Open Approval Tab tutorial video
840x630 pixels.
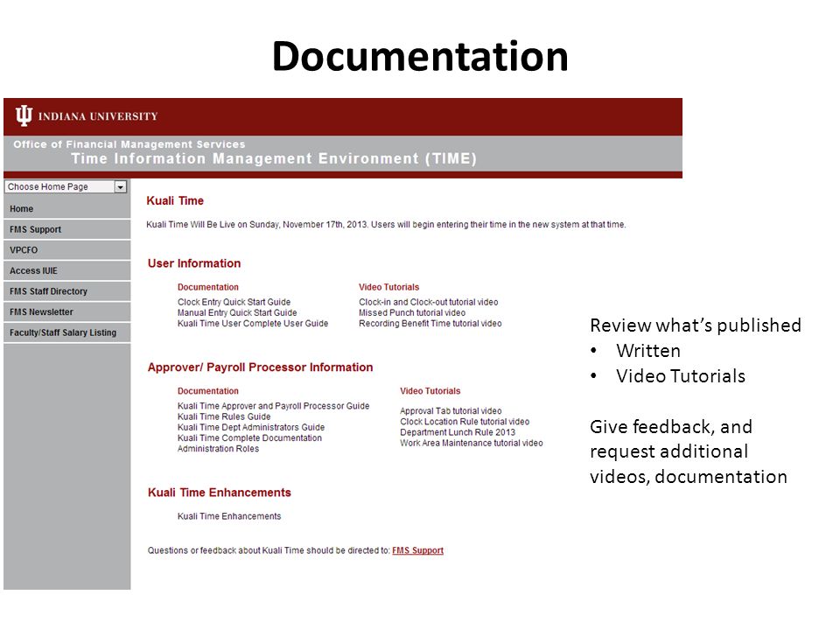point(451,411)
